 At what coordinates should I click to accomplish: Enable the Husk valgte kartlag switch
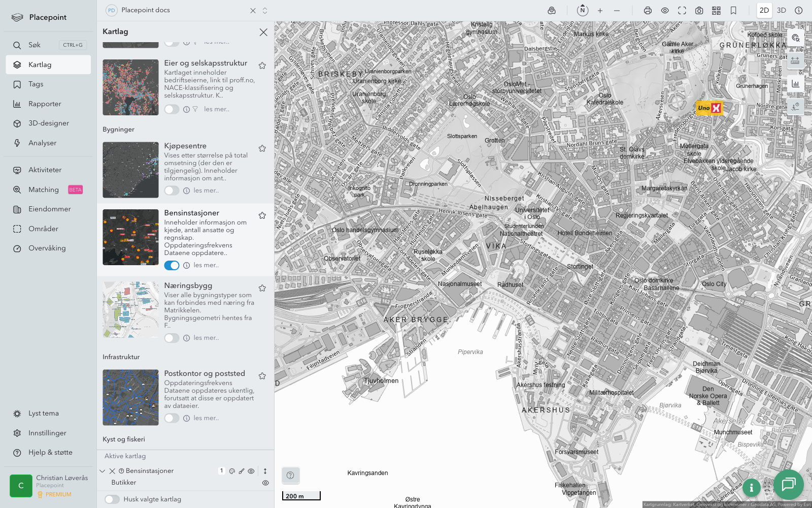[x=112, y=499]
